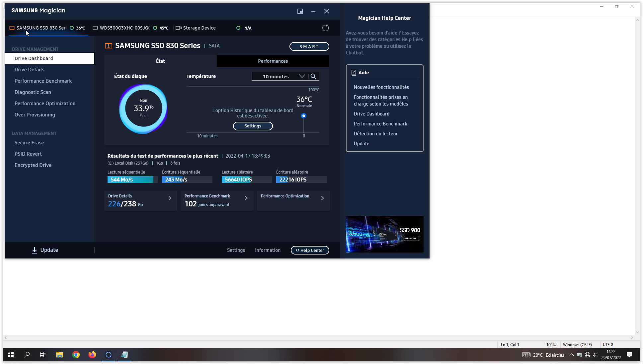Select SAMSUNG SSD 830 Series drive tab
The width and height of the screenshot is (643, 364).
click(48, 28)
